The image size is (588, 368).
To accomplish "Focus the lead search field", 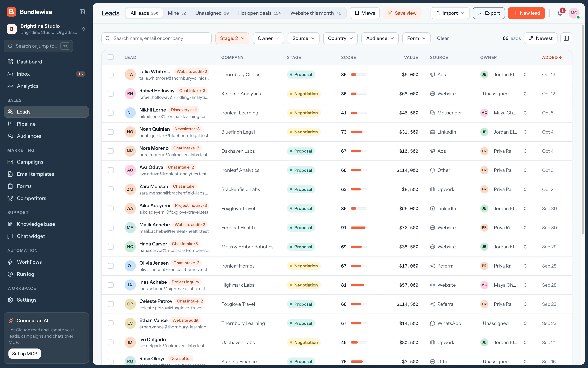I will 157,38.
